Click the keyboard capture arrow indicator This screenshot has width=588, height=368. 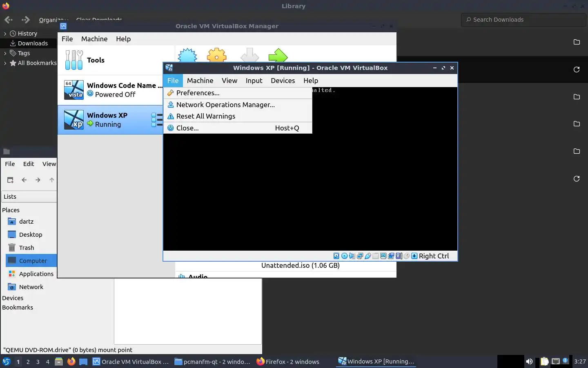tap(414, 256)
